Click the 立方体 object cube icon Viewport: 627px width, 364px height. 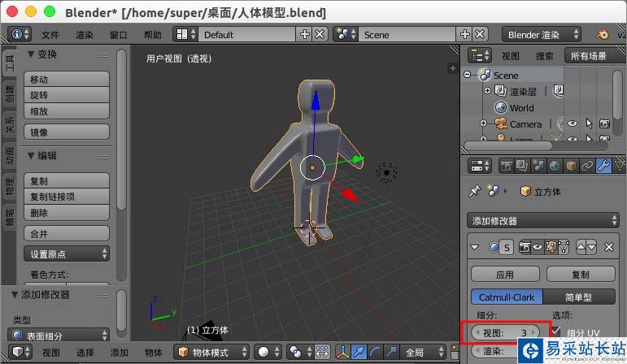(x=525, y=192)
